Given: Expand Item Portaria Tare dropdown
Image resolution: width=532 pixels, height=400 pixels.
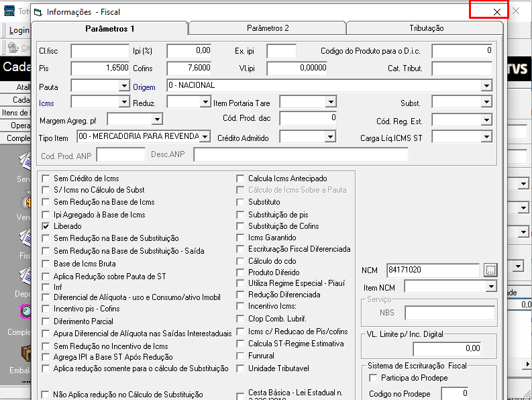Looking at the screenshot, I should pos(331,102).
